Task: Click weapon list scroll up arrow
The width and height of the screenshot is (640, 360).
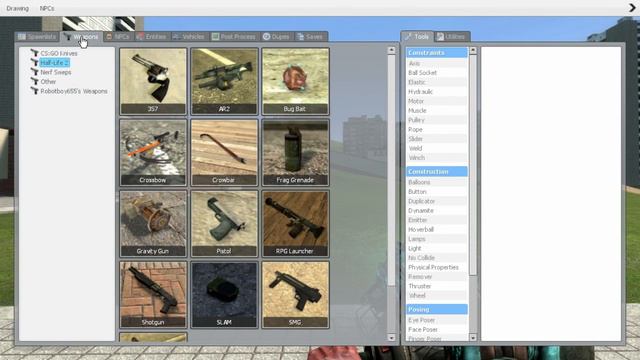Action: point(391,50)
